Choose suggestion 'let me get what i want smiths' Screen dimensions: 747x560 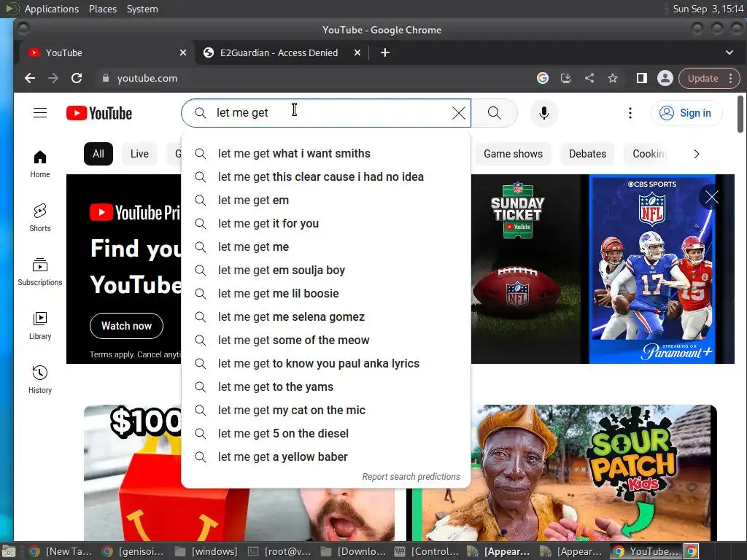(x=326, y=153)
